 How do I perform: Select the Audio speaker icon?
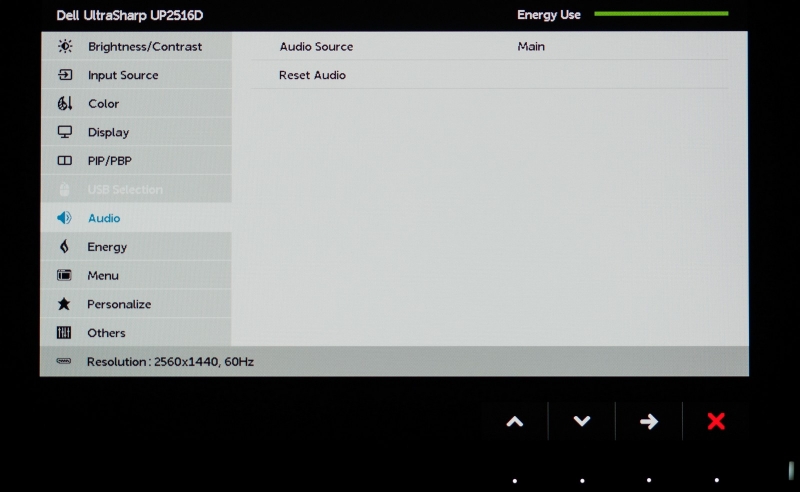[x=64, y=218]
